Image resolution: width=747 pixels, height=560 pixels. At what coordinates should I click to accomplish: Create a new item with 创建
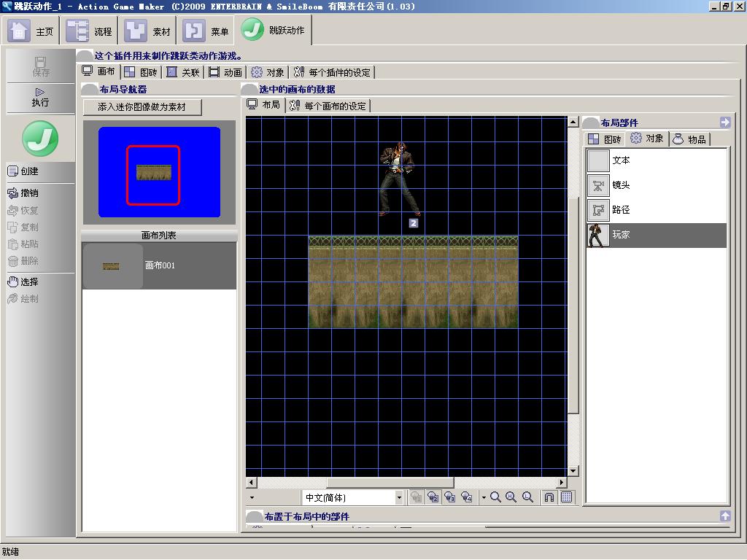(23, 171)
